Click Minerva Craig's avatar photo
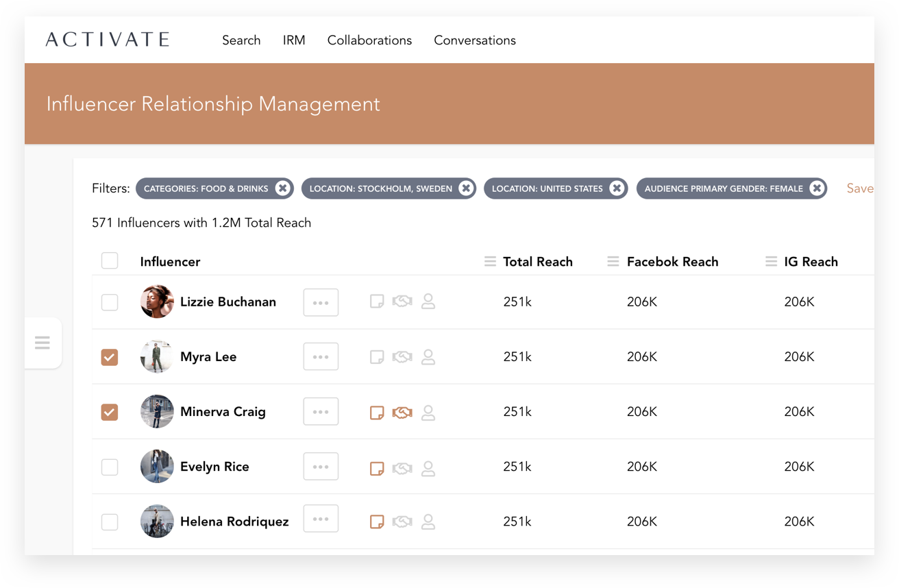This screenshot has height=588, width=899. (x=157, y=412)
